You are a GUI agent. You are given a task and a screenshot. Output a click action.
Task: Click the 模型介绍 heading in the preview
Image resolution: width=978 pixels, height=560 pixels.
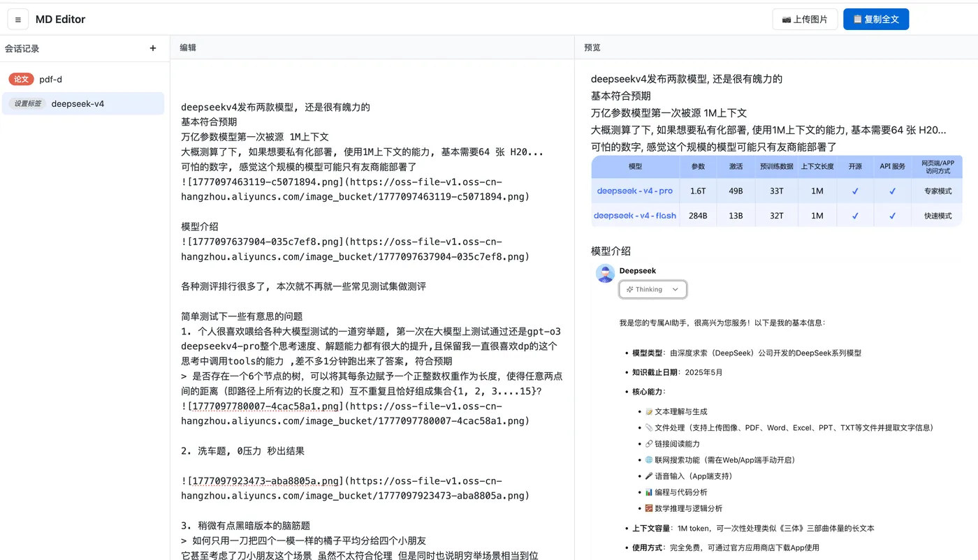tap(611, 251)
